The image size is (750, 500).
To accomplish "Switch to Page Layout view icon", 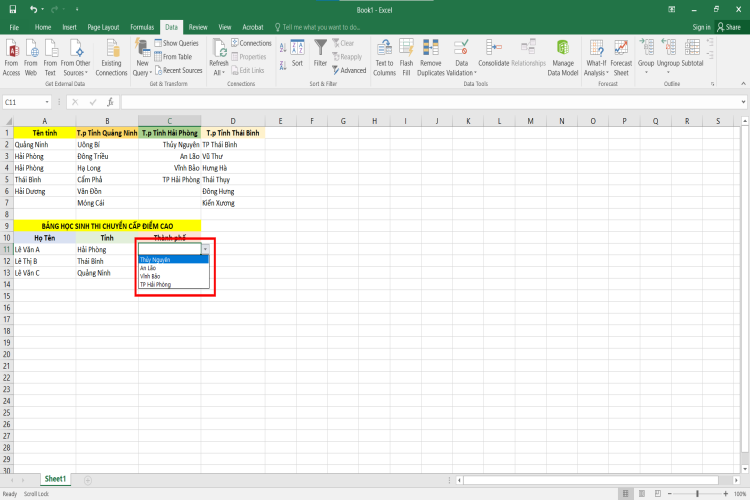I will tap(641, 493).
